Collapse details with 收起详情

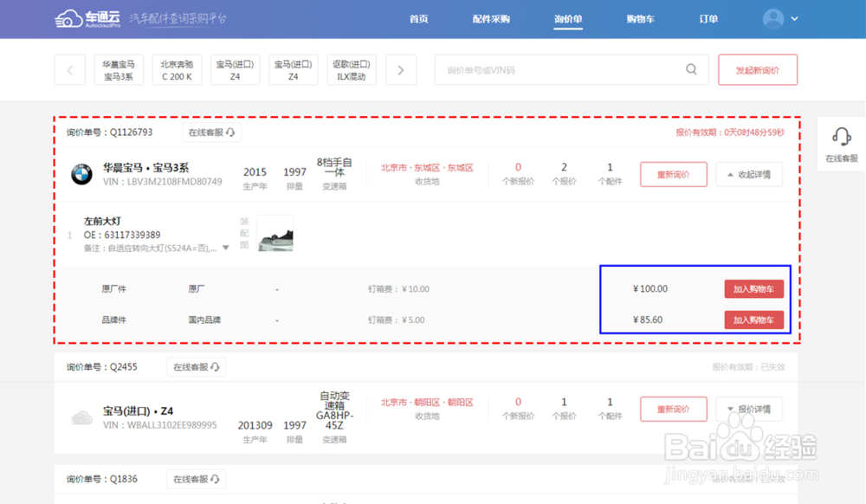click(749, 174)
